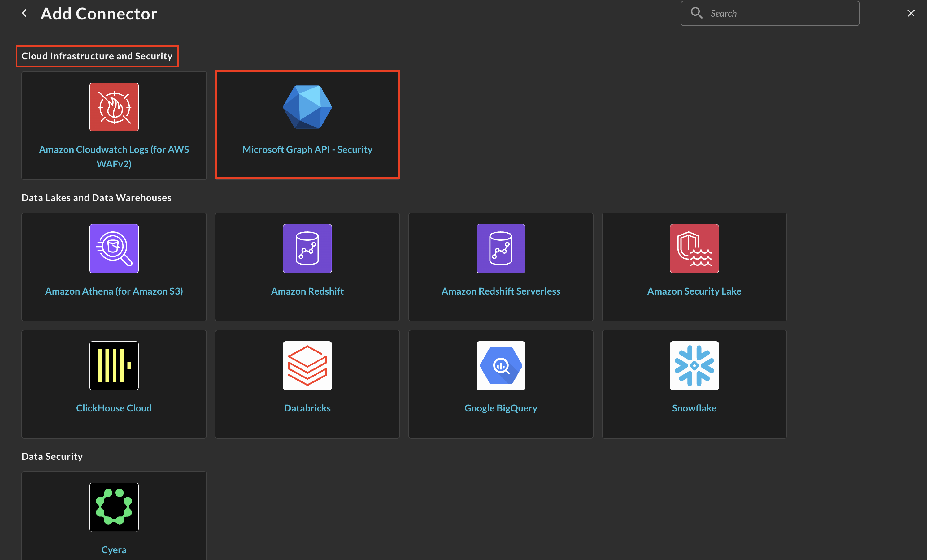Click the Google BigQuery hexagon icon

point(501,366)
